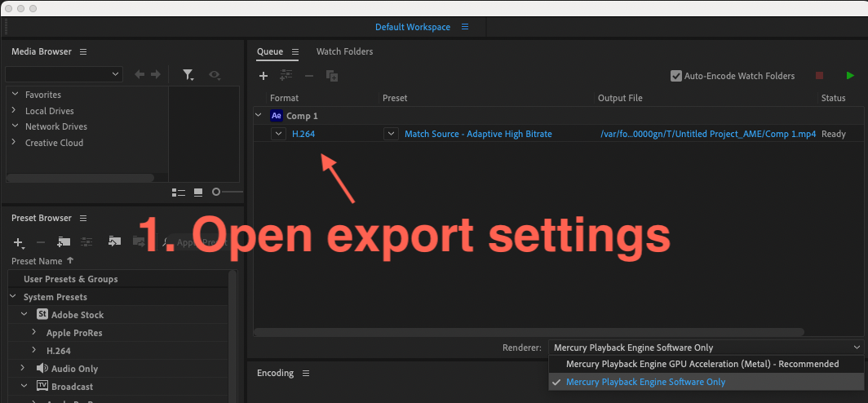Create new preset with the plus icon
Image resolution: width=868 pixels, height=403 pixels.
[19, 242]
